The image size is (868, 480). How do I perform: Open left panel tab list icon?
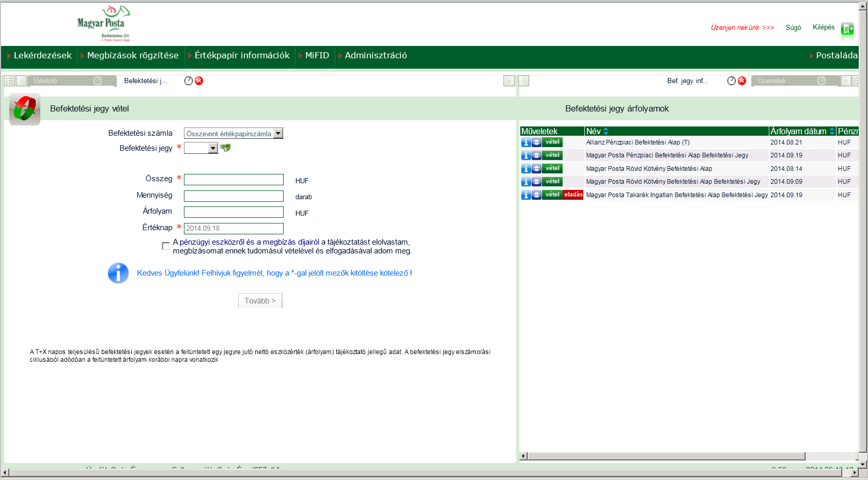click(x=9, y=81)
